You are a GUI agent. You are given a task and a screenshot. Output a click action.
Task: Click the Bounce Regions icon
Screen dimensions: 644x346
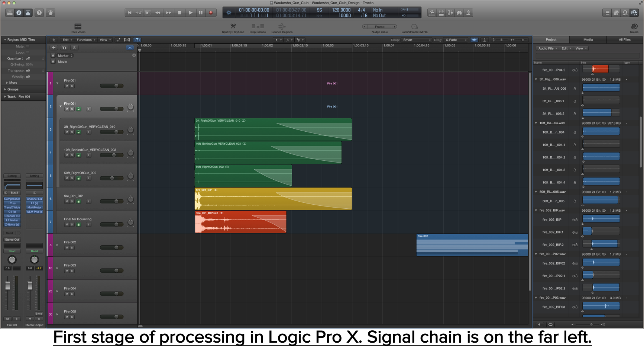[282, 26]
